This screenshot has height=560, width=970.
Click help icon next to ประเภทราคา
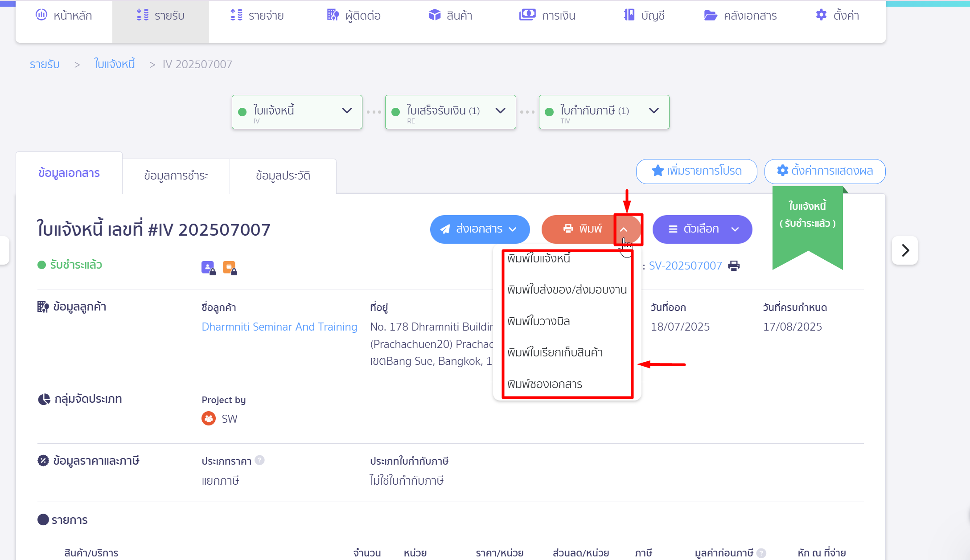[x=259, y=460]
